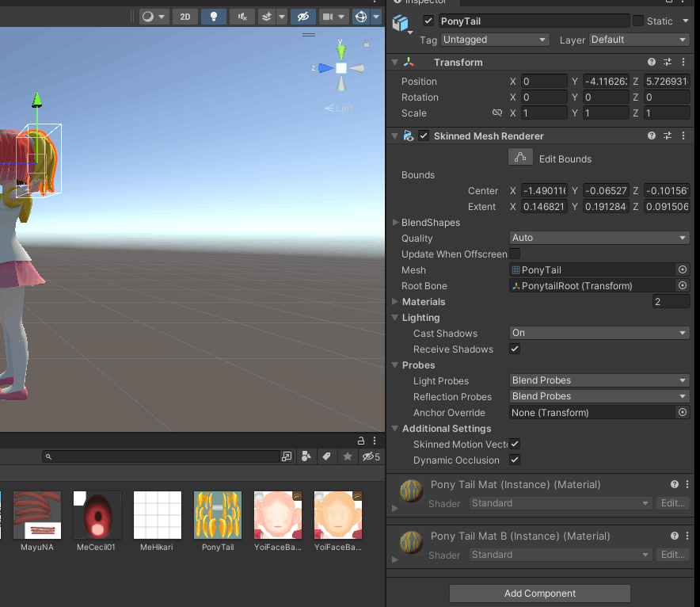Toggle Dynamic Occlusion checkbox

515,460
